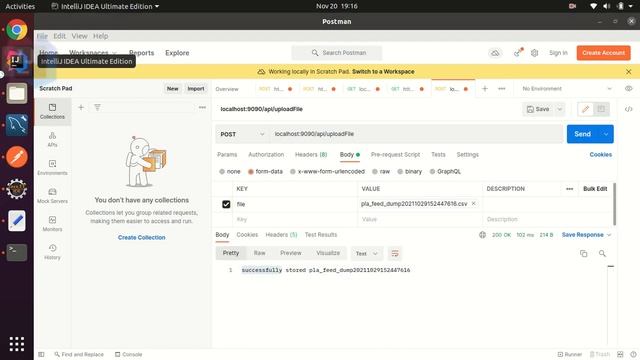
Task: Click the plus icon to create collection
Action: [81, 107]
